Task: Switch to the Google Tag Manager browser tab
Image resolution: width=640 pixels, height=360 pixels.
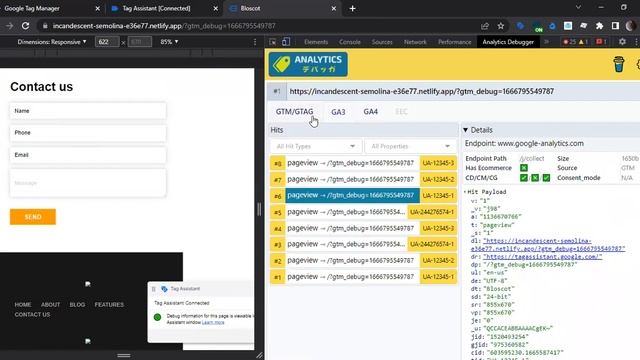Action: (x=49, y=8)
